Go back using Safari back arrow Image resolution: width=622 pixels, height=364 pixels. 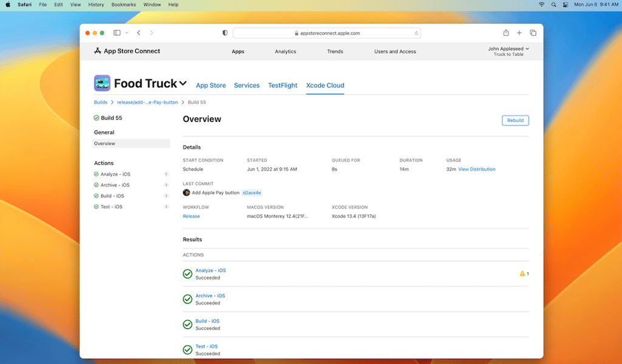139,33
